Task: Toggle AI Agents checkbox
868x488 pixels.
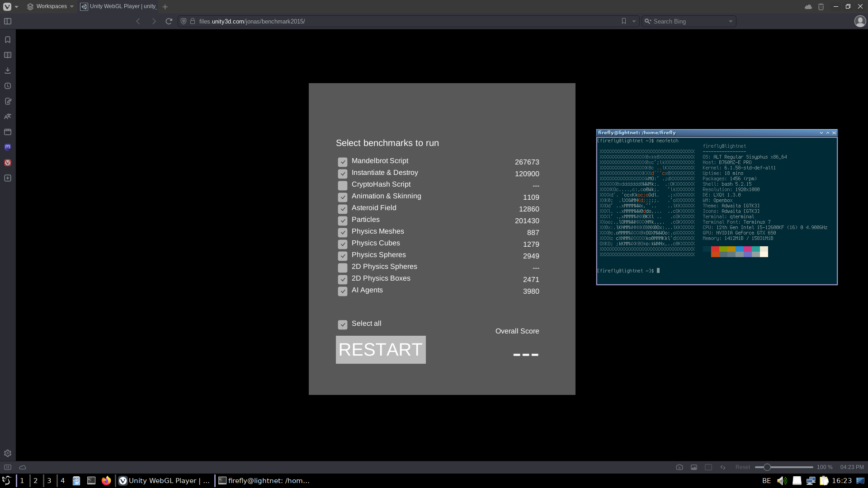Action: coord(343,291)
